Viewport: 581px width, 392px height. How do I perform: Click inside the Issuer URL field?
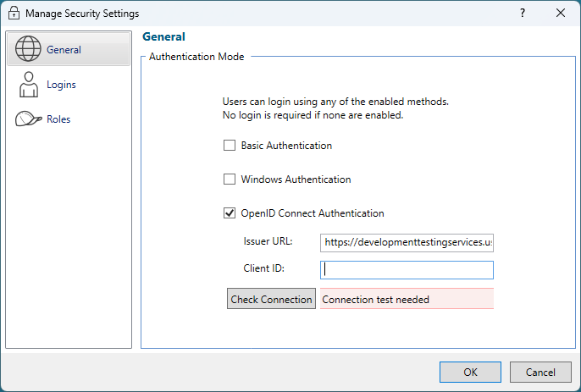coord(407,242)
